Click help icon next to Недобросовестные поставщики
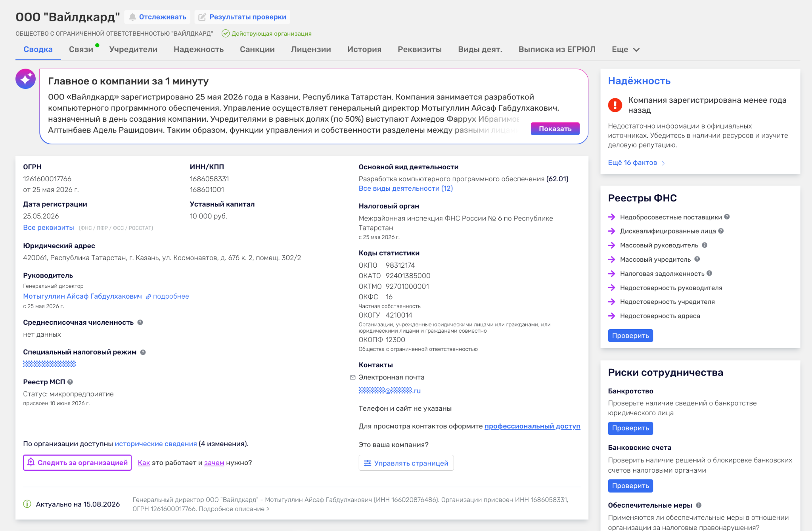 pyautogui.click(x=727, y=217)
